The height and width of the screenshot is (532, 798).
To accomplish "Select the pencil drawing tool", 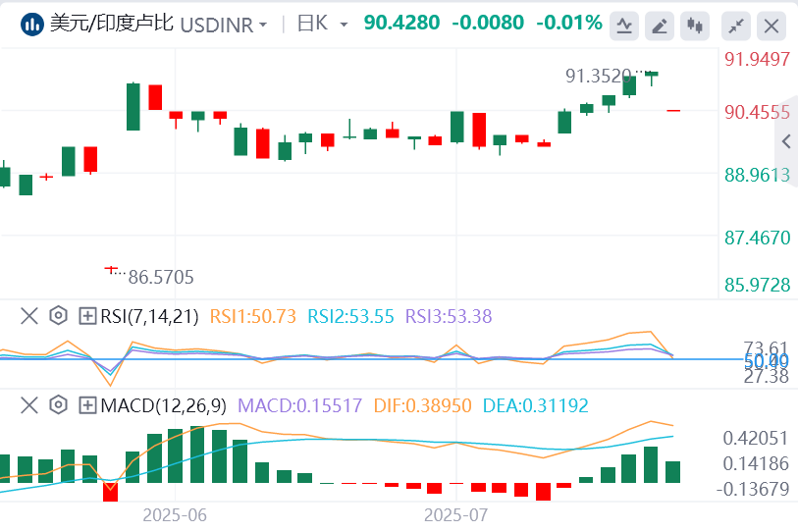I will click(661, 26).
